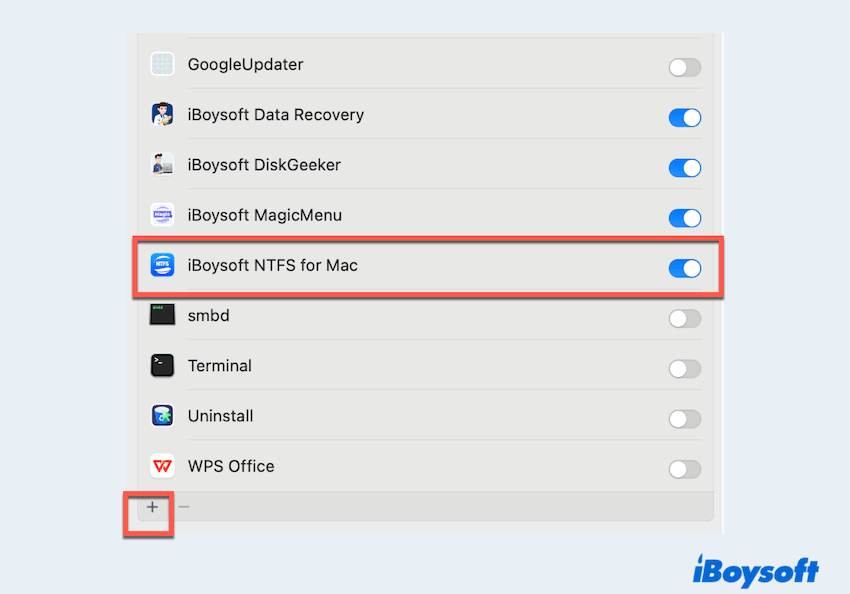Disable the iBoysoft Data Recovery toggle

click(684, 118)
